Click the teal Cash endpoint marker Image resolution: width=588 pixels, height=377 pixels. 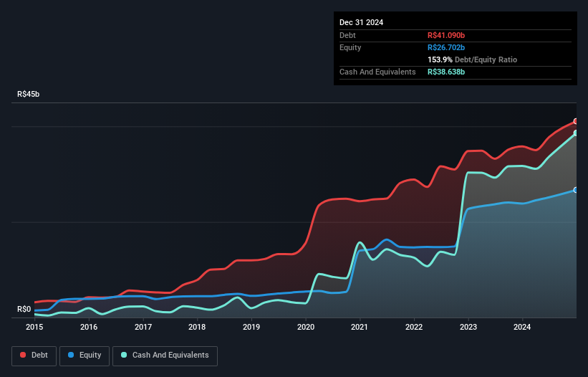(576, 133)
